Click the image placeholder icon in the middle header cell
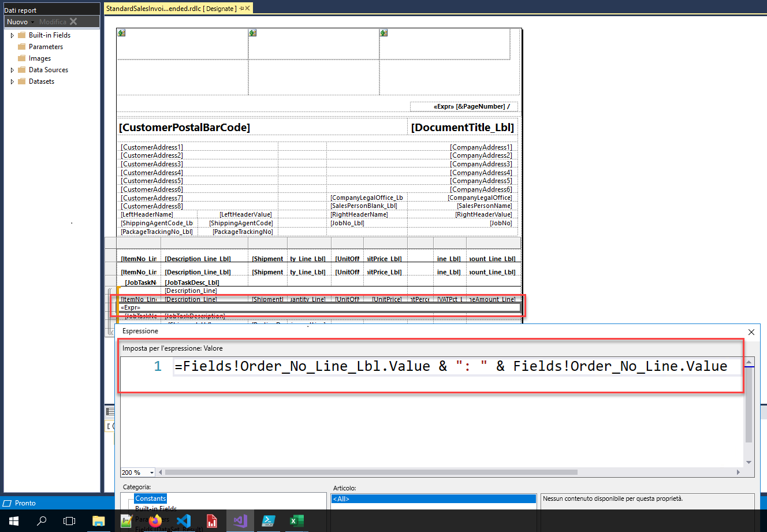The image size is (767, 532). click(x=252, y=33)
